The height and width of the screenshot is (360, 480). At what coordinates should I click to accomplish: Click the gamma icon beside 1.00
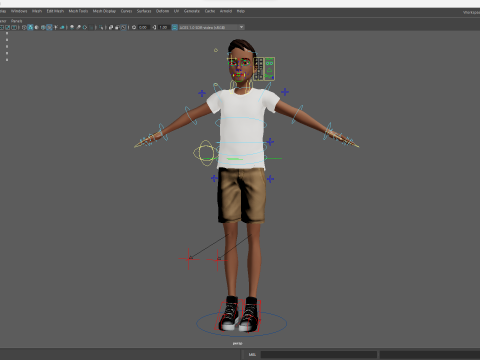pos(154,27)
